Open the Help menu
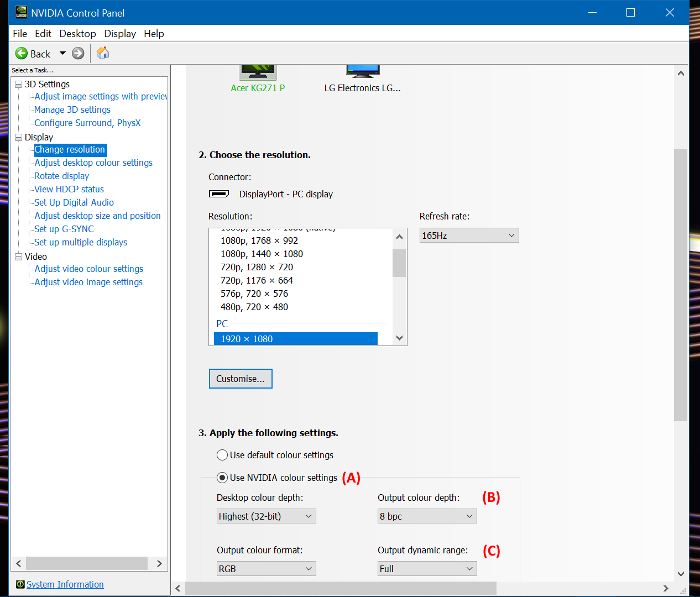Image resolution: width=700 pixels, height=597 pixels. coord(154,34)
